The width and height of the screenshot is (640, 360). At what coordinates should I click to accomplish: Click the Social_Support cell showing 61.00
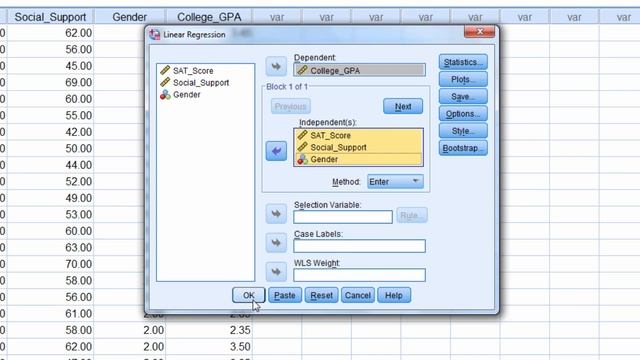click(x=50, y=313)
